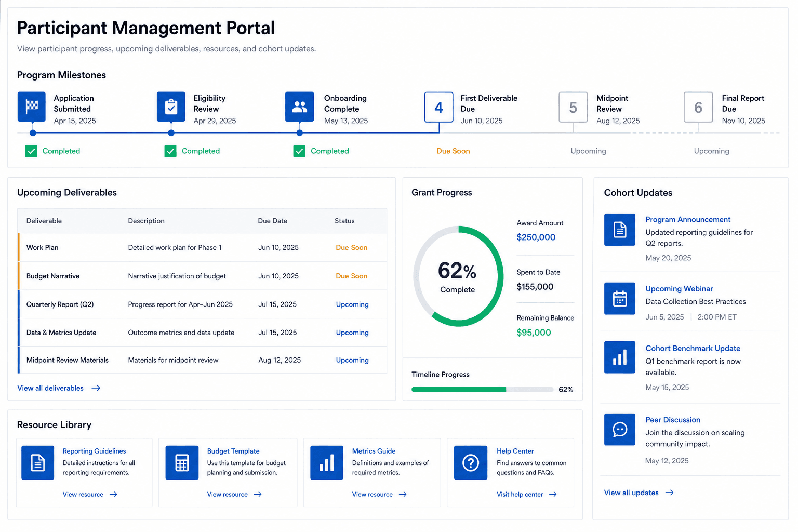Click the green checkmark under Application Submitted
Viewport: 798px width, 532px height.
coord(31,151)
